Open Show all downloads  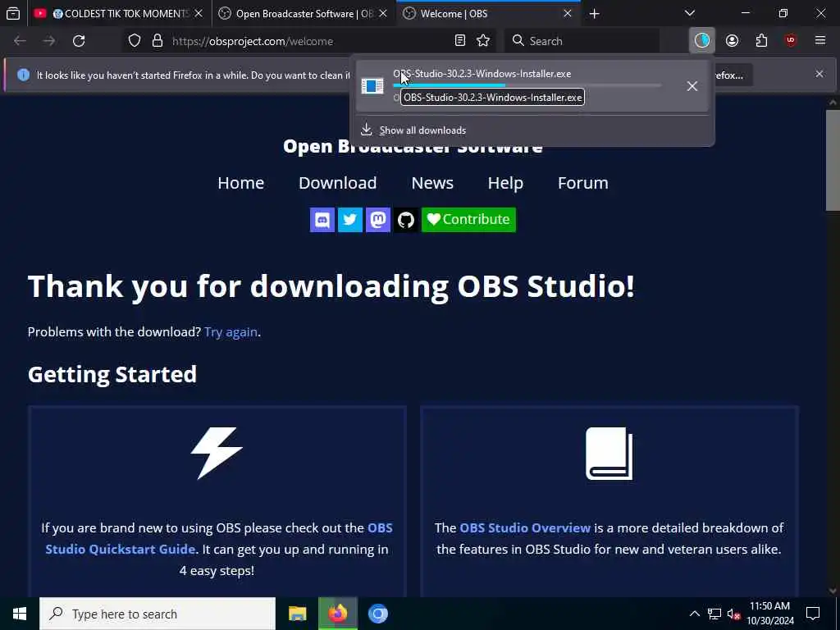coord(422,130)
